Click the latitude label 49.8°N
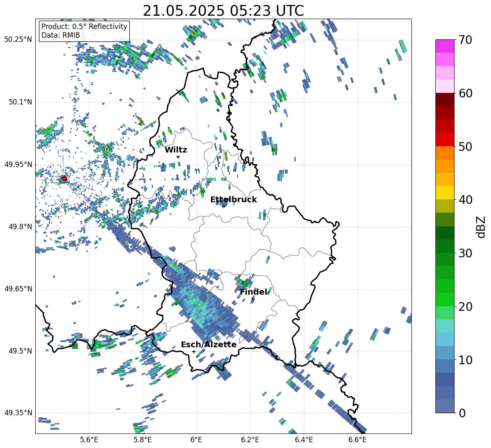 click(20, 227)
